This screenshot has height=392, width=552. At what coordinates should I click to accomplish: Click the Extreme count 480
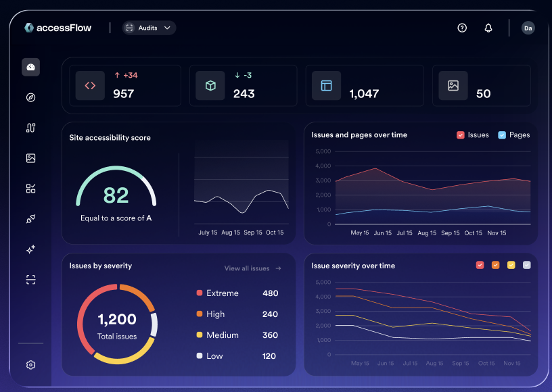pyautogui.click(x=271, y=293)
